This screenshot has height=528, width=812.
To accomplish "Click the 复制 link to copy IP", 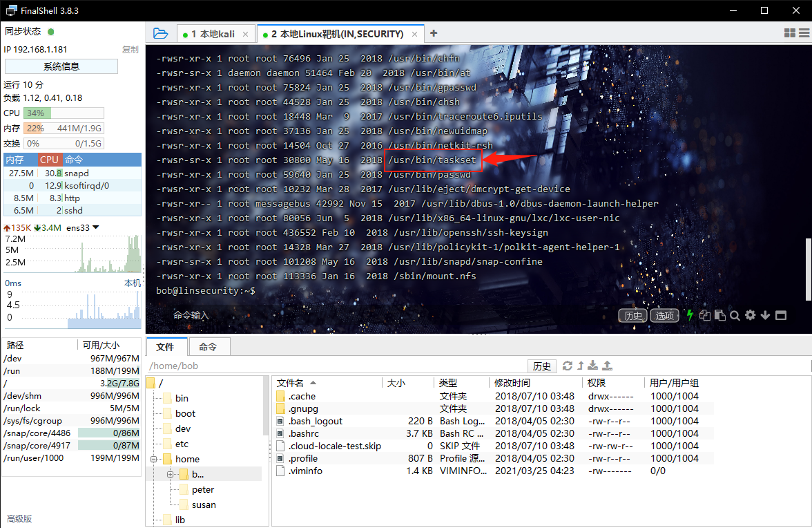I will 128,49.
